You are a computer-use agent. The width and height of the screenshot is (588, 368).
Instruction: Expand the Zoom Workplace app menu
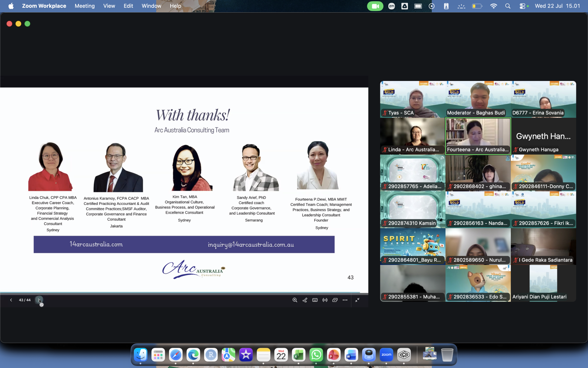44,6
